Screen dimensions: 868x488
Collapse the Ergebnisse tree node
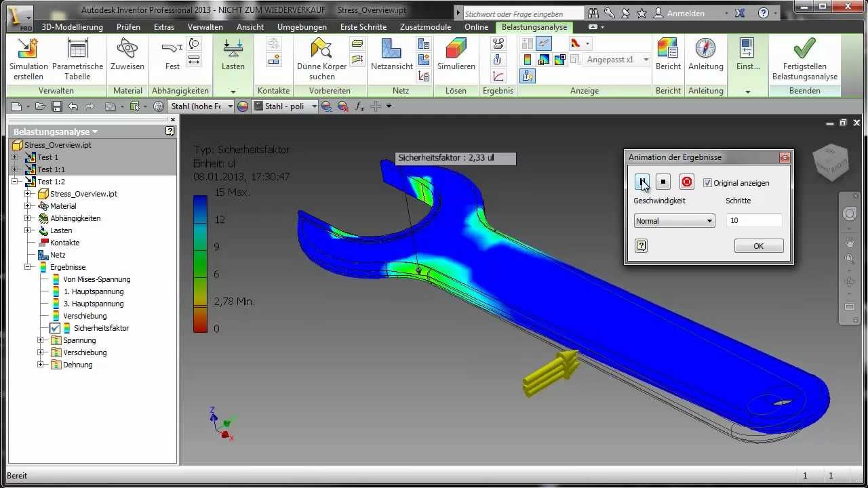click(x=28, y=267)
